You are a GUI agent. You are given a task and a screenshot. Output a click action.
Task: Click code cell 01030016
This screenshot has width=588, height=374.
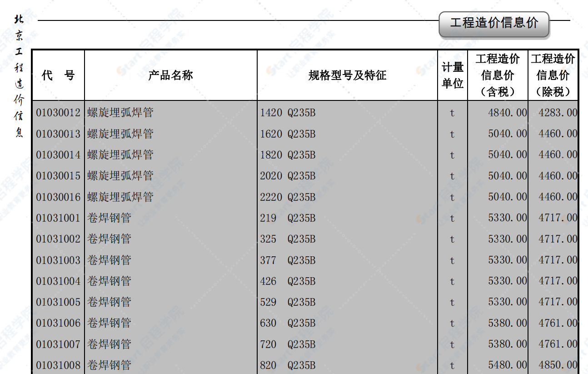tap(58, 197)
